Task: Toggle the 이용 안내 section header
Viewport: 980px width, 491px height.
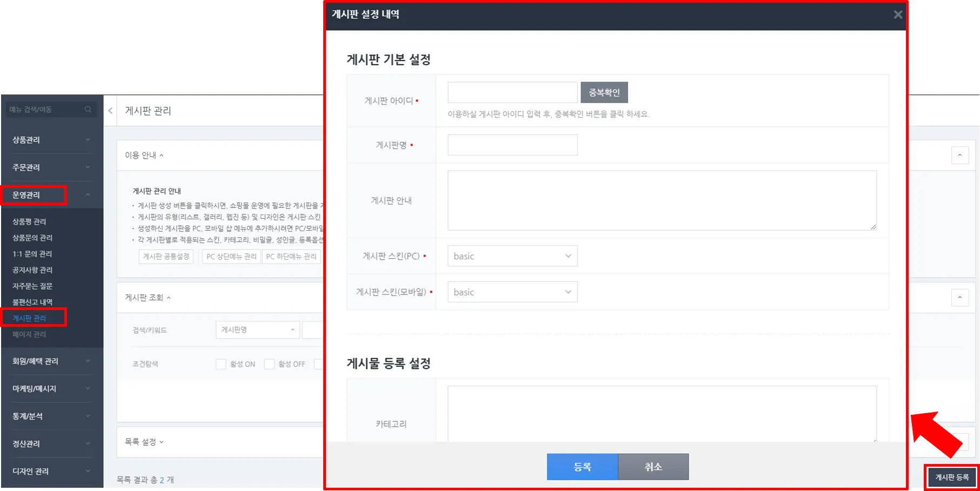Action: 144,156
